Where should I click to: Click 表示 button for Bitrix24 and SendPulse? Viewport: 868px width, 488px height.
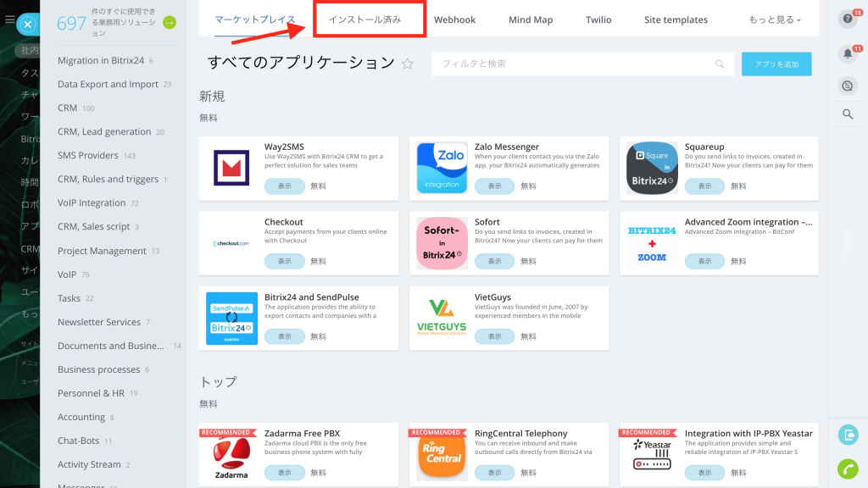coord(285,336)
